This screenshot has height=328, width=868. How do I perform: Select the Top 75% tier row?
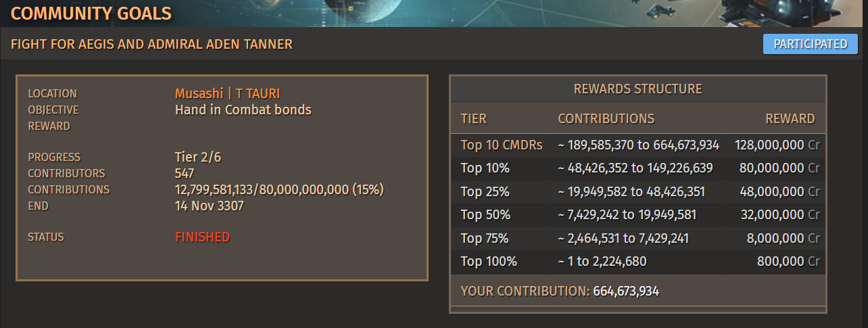coord(638,239)
